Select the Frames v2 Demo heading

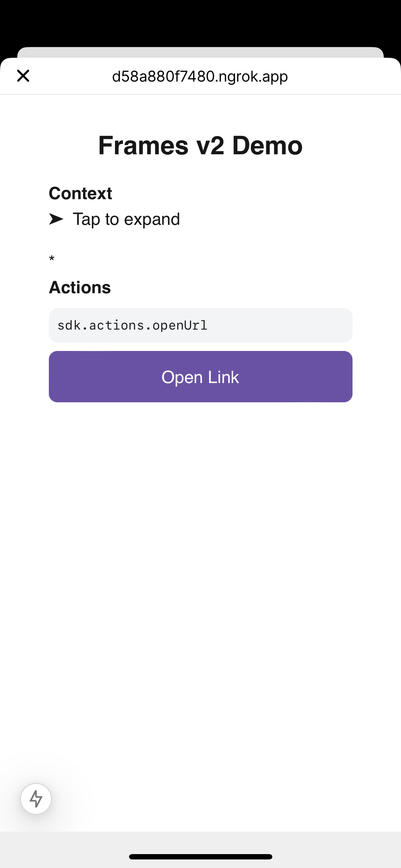200,145
